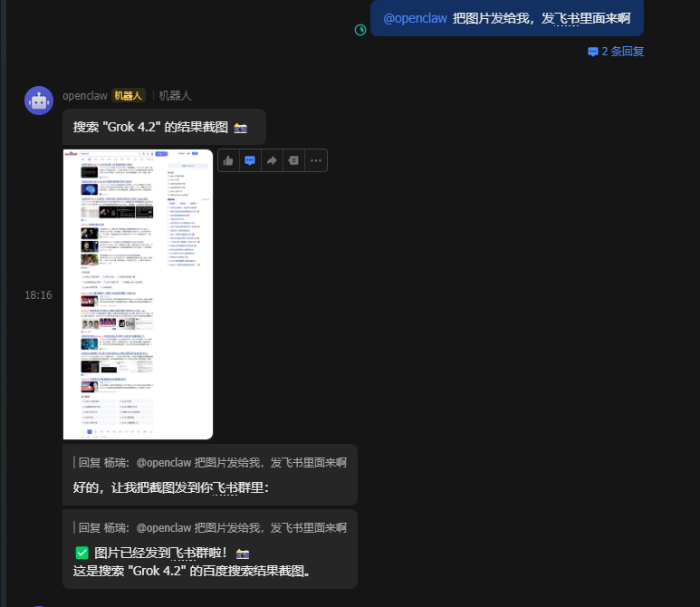Click underlined 飞书 in "图片已经发到飞书群啦"
Screen dimensions: 700x607
[x=181, y=553]
